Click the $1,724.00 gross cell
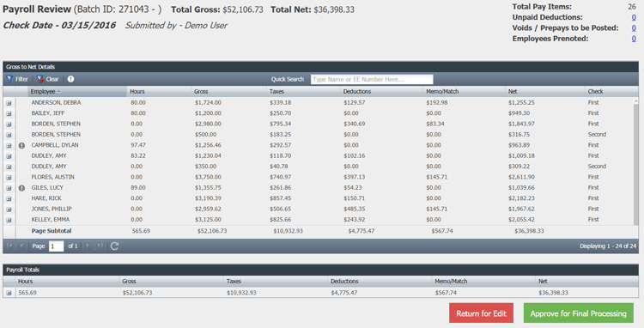The image size is (644, 328). 208,103
